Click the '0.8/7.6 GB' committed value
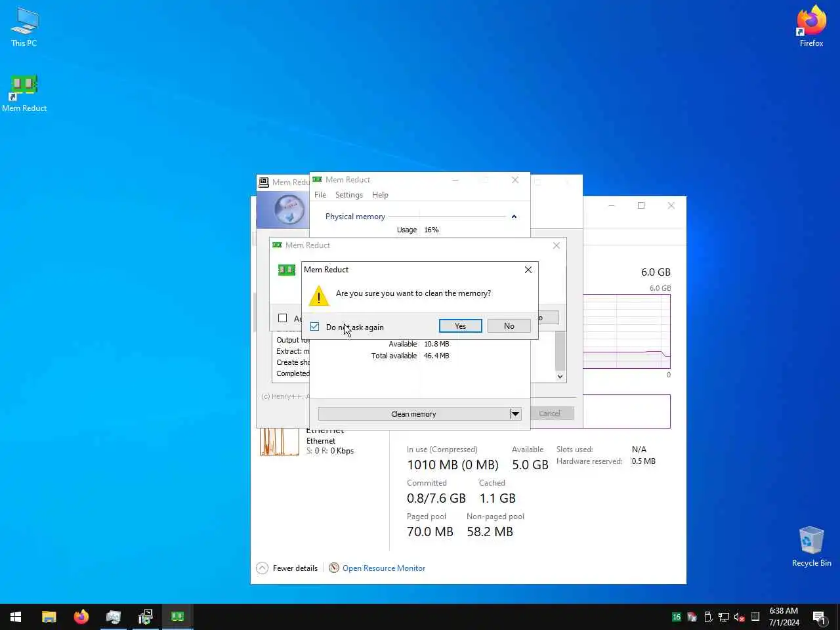This screenshot has width=840, height=630. [x=436, y=498]
